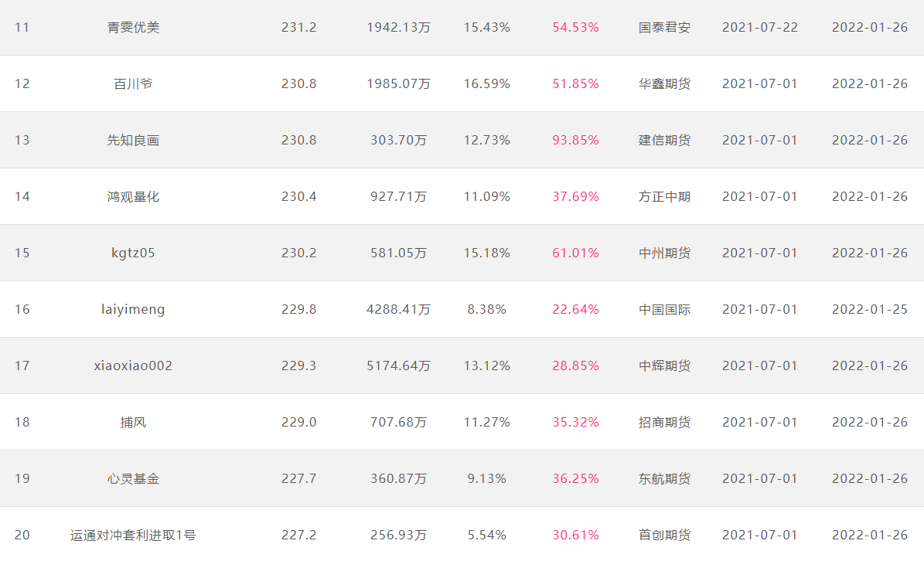The width and height of the screenshot is (924, 561).
Task: Select the 61.01% return percentage
Action: (576, 253)
